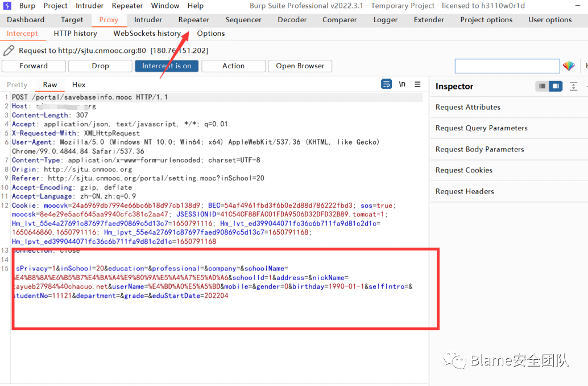Click the Accept-Encoding header line
Screen dimensions: 588x386
pyautogui.click(x=72, y=187)
